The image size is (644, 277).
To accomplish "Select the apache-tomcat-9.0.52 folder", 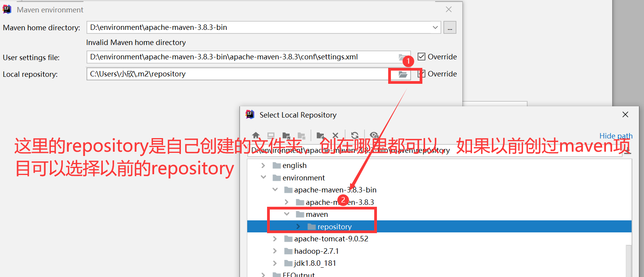I will coord(439,239).
